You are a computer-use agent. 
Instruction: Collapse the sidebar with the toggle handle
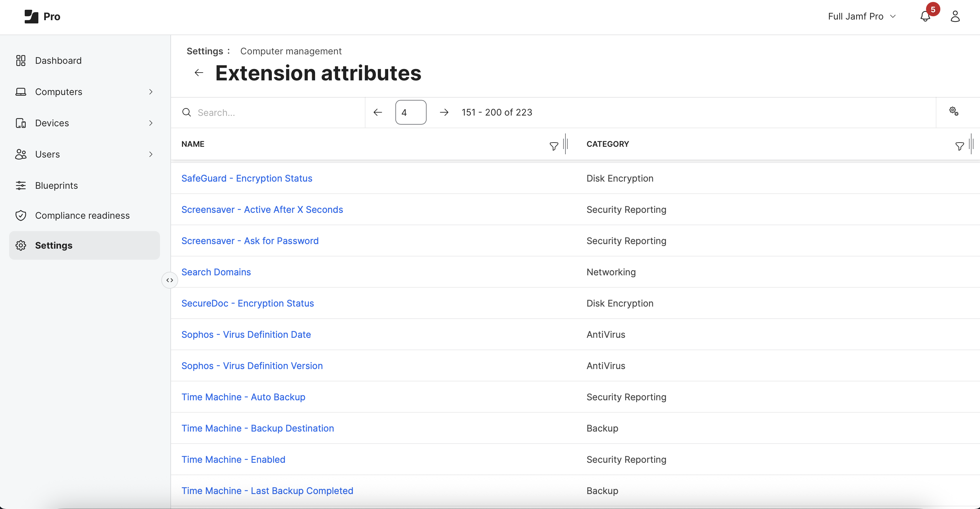(170, 280)
